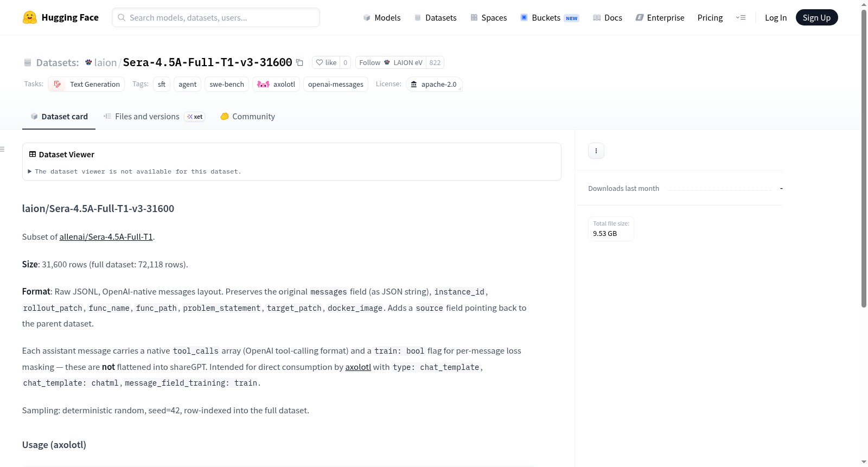Select the openai-messages tag
Viewport: 868px width, 467px height.
coord(336,84)
